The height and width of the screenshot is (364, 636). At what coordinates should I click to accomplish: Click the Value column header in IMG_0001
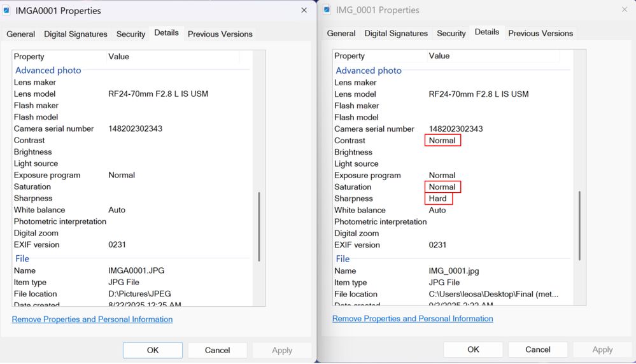[x=439, y=56]
